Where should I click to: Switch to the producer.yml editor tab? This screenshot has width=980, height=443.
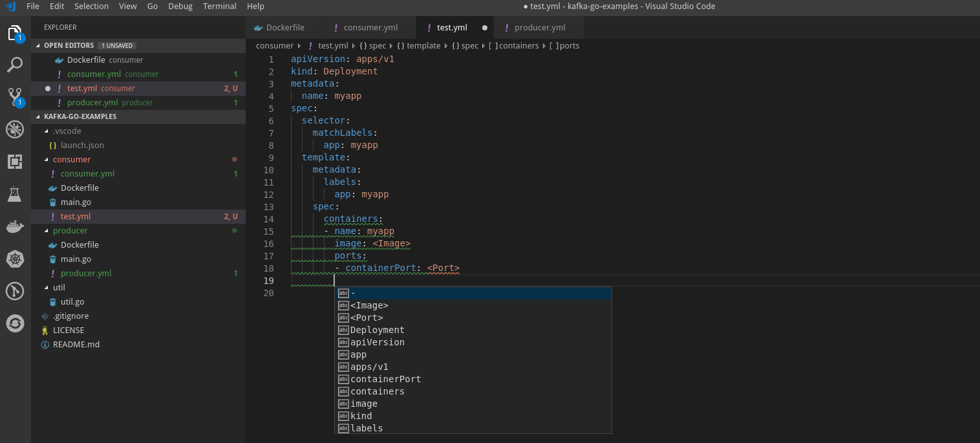[538, 28]
